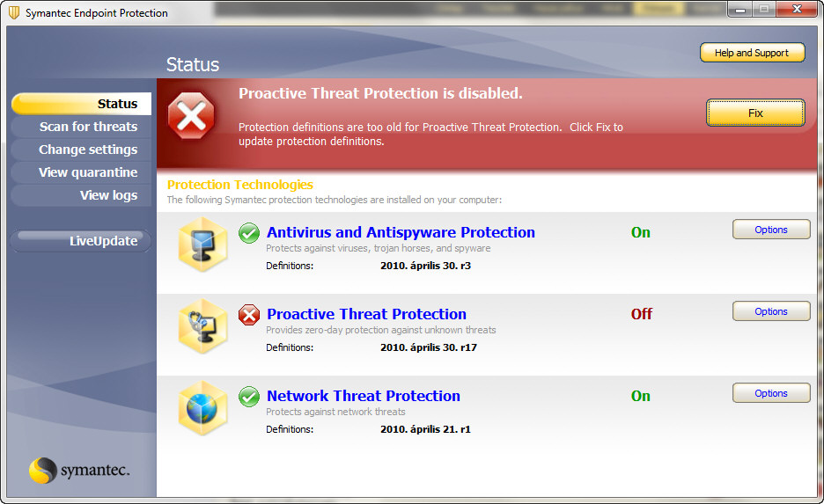Click the large red X error icon

coord(191,115)
